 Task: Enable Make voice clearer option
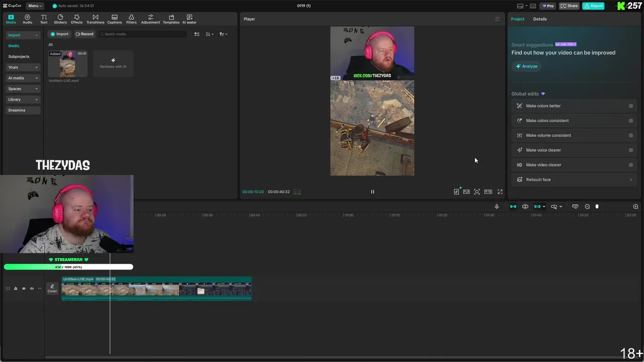[x=631, y=150]
